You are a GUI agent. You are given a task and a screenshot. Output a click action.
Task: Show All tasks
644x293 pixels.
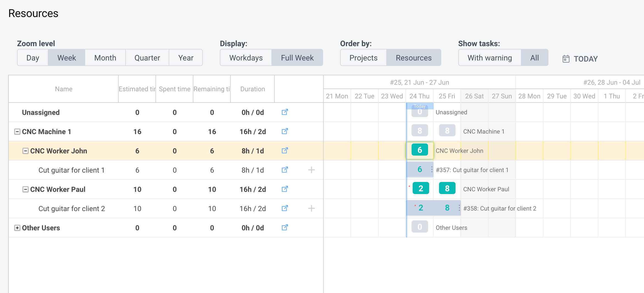click(534, 58)
